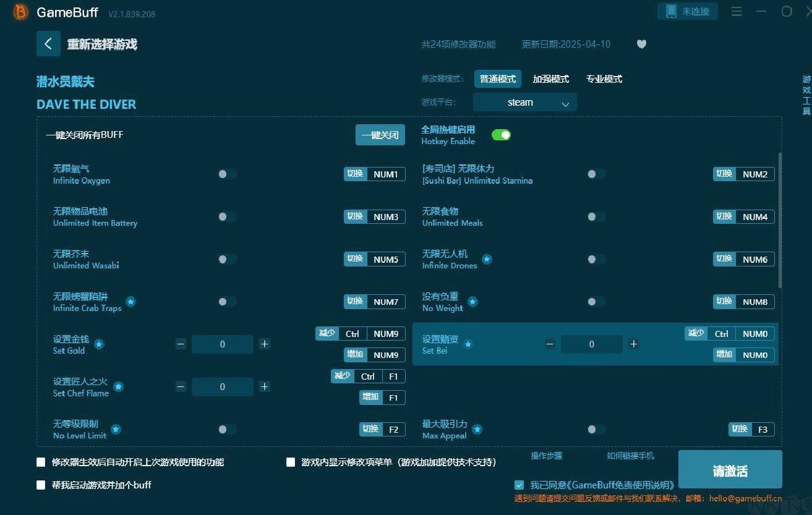This screenshot has width=812, height=515.
Task: Click the phone 未连接 connection icon
Action: pyautogui.click(x=671, y=11)
